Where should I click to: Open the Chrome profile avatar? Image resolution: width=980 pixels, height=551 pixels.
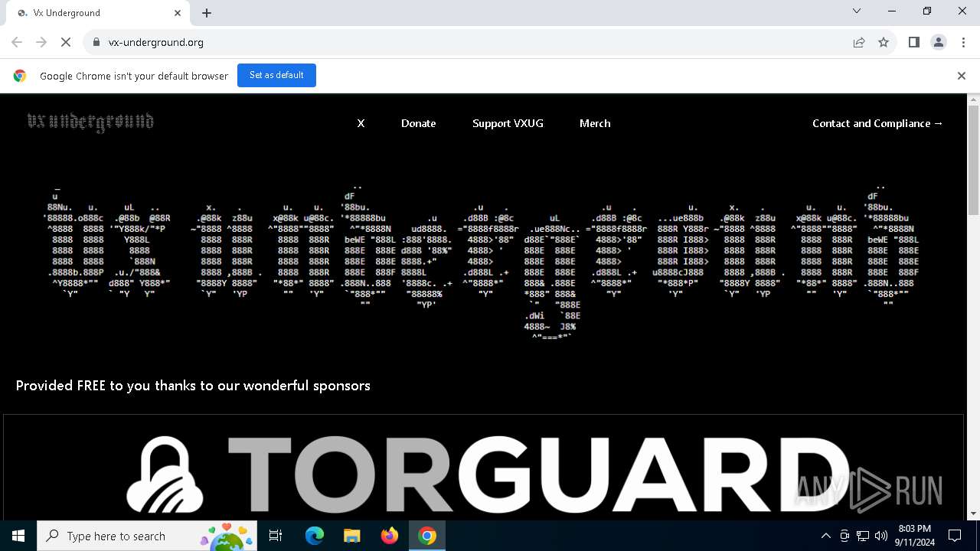pos(939,42)
